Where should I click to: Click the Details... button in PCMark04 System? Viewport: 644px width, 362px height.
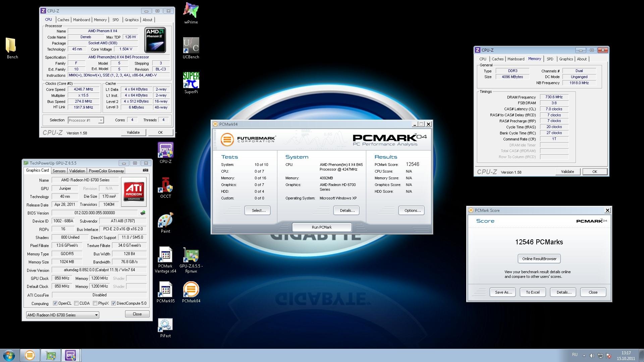pyautogui.click(x=346, y=210)
